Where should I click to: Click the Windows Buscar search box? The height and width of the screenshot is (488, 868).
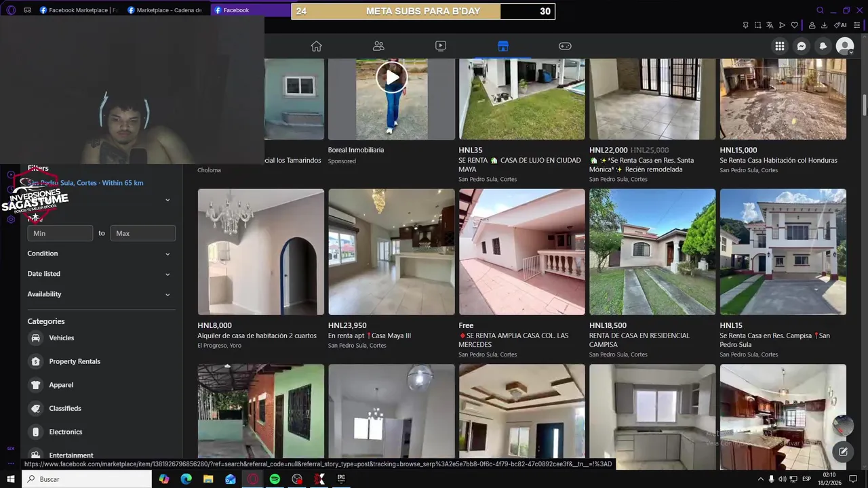[87, 479]
